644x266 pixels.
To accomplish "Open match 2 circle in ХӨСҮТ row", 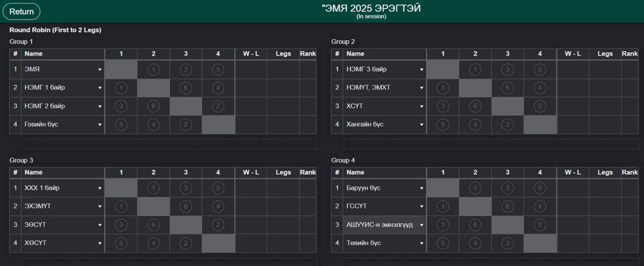I will (186, 243).
